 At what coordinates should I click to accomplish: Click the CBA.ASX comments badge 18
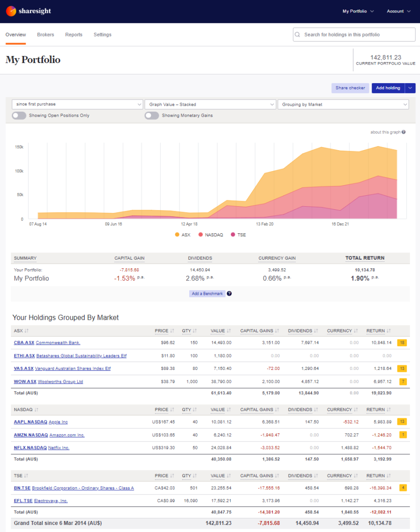click(x=402, y=343)
